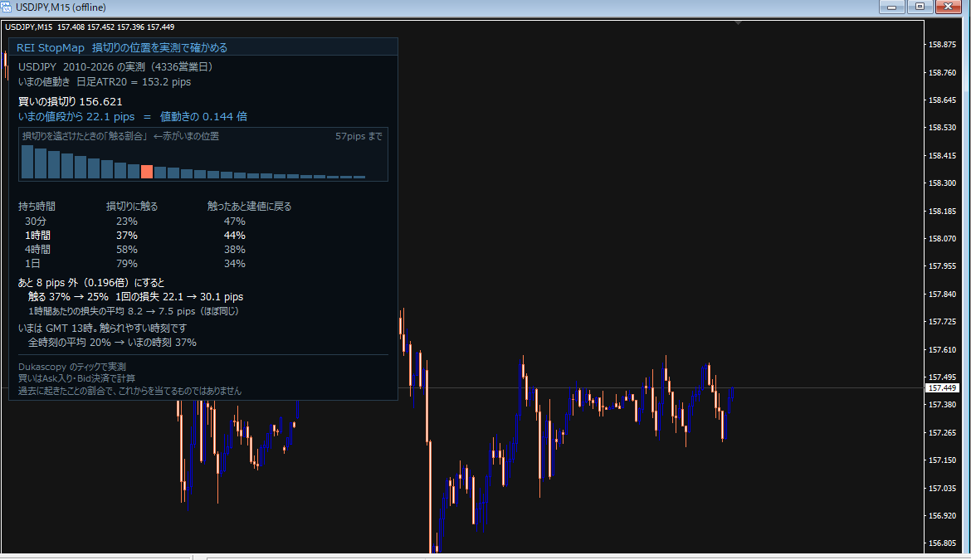Click the 1時間あたりの損失の平均 8.2 → 7.5 pips line
This screenshot has width=971, height=560.
(x=134, y=311)
